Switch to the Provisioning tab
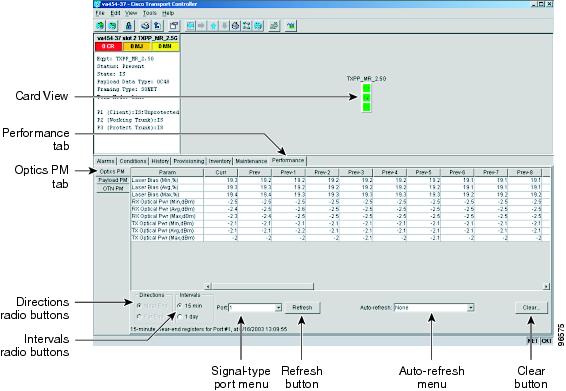The height and width of the screenshot is (391, 566). point(189,161)
